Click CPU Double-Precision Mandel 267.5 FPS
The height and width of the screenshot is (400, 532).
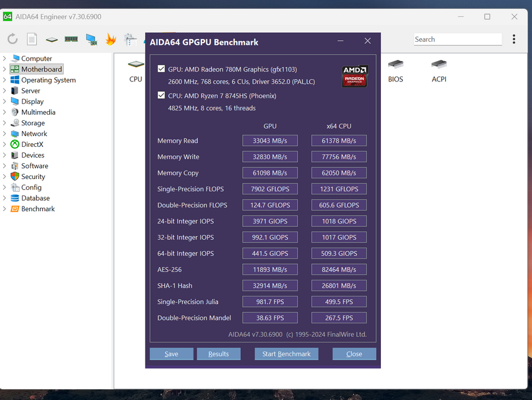[x=339, y=318]
